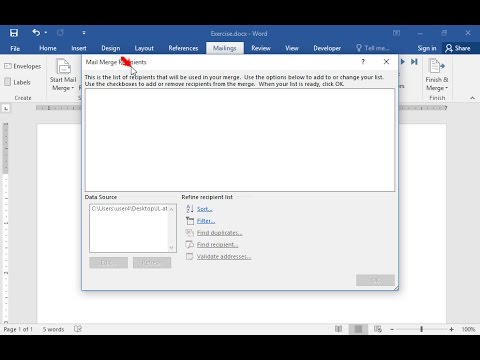480x360 pixels.
Task: Click the zoom in plus button
Action: pos(451,329)
